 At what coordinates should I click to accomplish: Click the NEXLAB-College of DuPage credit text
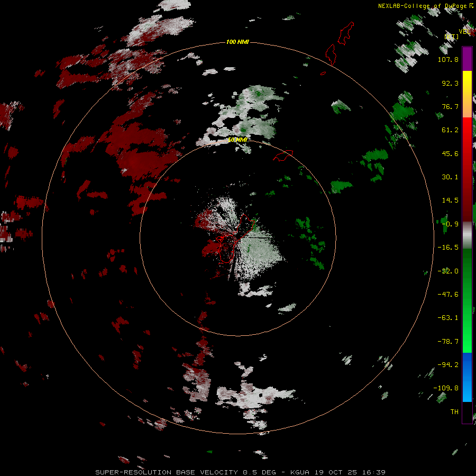point(426,6)
